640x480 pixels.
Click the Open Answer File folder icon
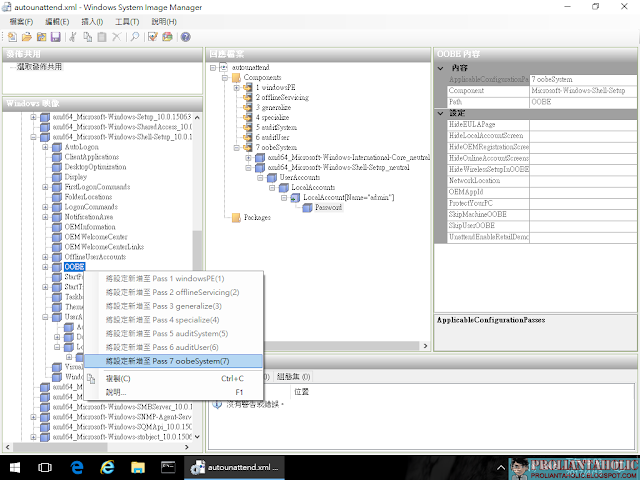pyautogui.click(x=27, y=37)
